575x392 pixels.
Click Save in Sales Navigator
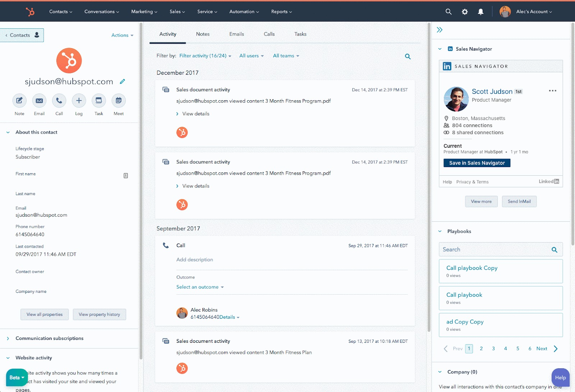tap(477, 163)
